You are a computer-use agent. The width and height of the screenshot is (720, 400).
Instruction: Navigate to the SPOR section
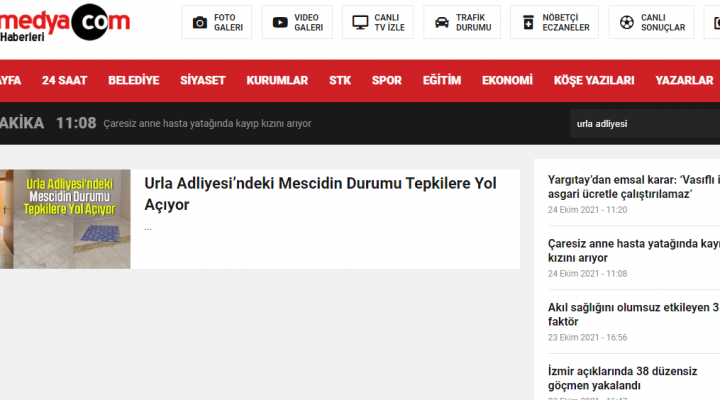tap(386, 80)
